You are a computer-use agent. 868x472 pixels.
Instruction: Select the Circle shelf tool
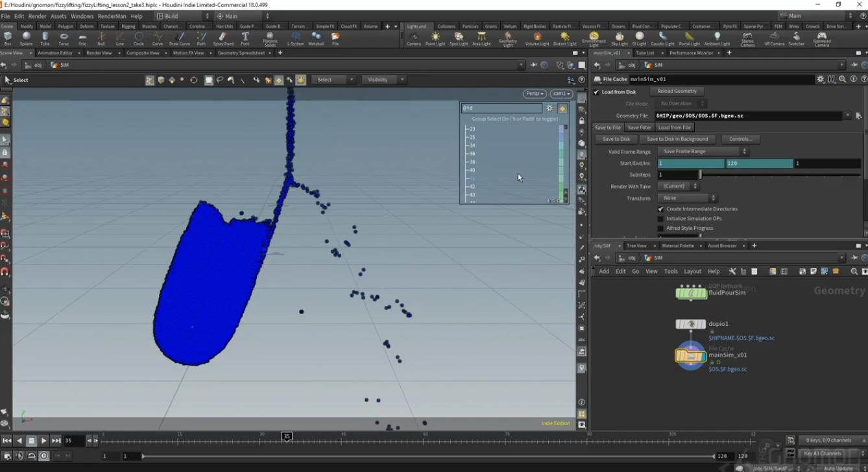click(x=139, y=39)
